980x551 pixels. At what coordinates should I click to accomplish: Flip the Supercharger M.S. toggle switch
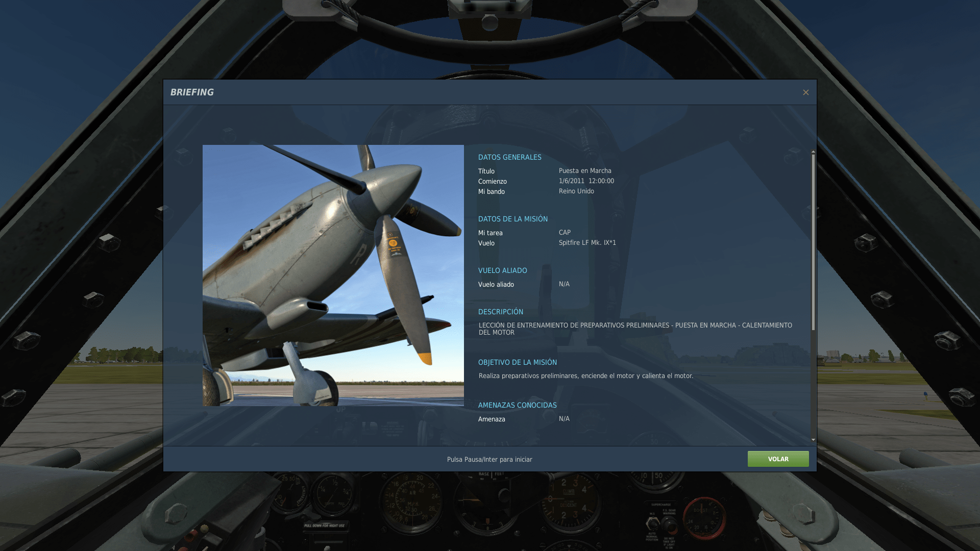pyautogui.click(x=653, y=522)
